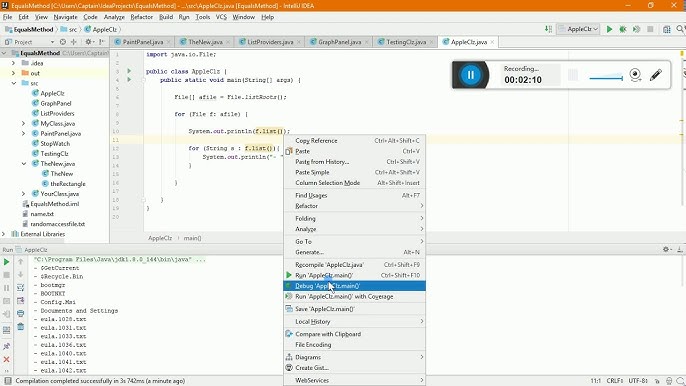The image size is (686, 386).
Task: Open the Refactor menu in the menu bar
Action: point(142,17)
